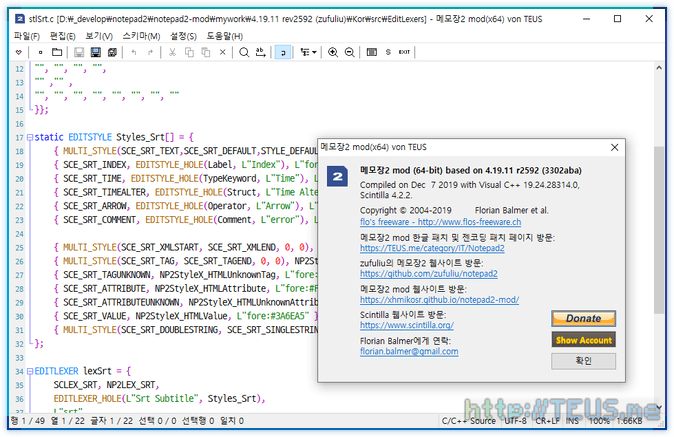This screenshot has width=674, height=437.
Task: Open the 스키마(M) menu
Action: coord(141,36)
